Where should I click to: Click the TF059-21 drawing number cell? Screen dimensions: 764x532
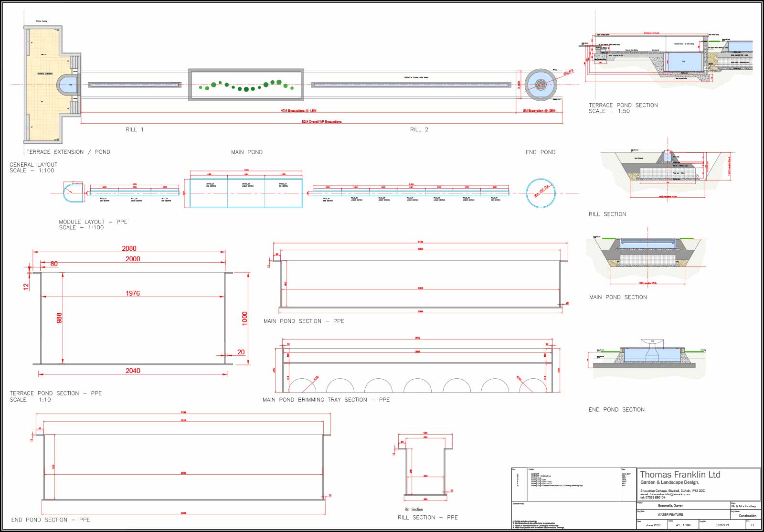[x=722, y=525]
